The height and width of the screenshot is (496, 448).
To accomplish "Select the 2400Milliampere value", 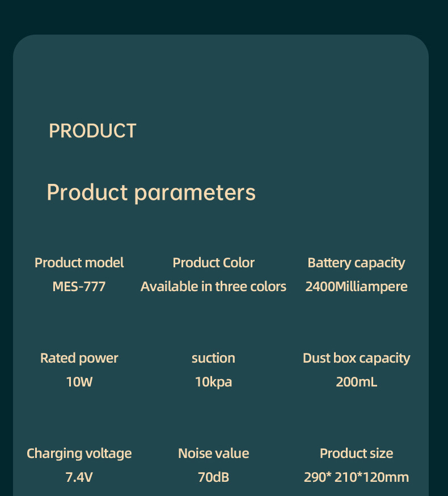I will tap(356, 287).
